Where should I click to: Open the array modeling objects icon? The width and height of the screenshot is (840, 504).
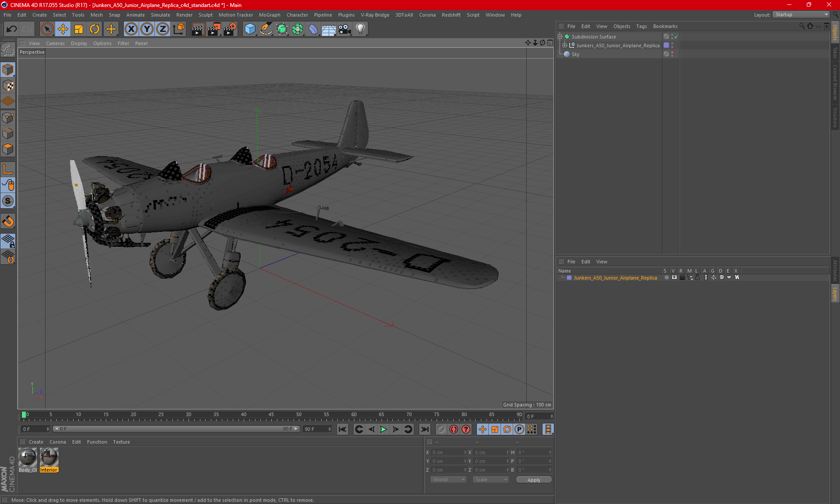(297, 29)
